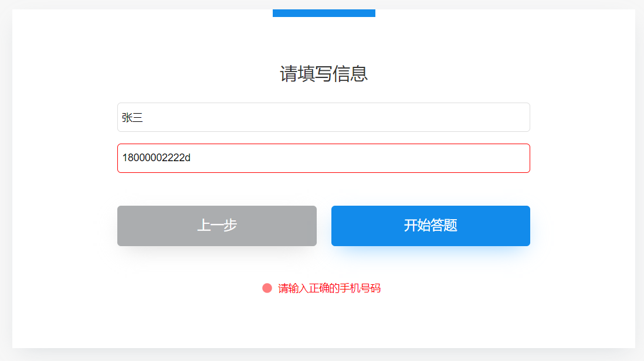This screenshot has height=361, width=644.
Task: Click the 请输入正确的手机号码 error message
Action: 329,288
